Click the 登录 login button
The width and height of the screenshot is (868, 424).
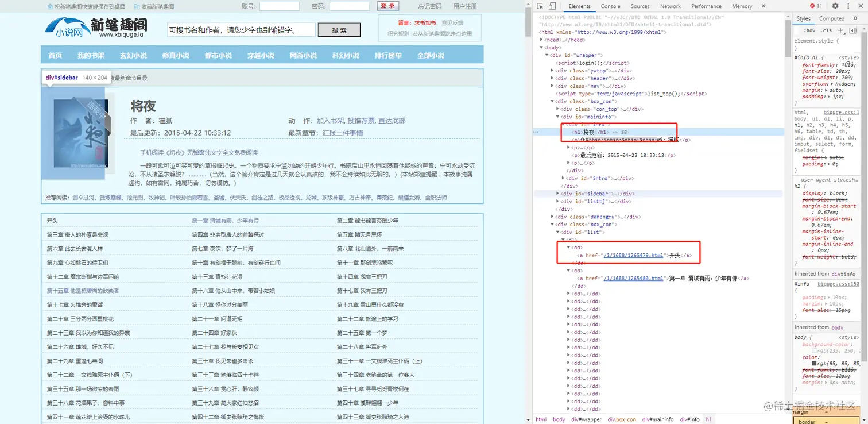pos(387,6)
